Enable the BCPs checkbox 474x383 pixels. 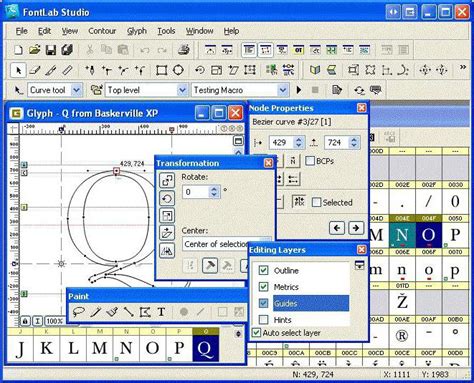(x=310, y=161)
